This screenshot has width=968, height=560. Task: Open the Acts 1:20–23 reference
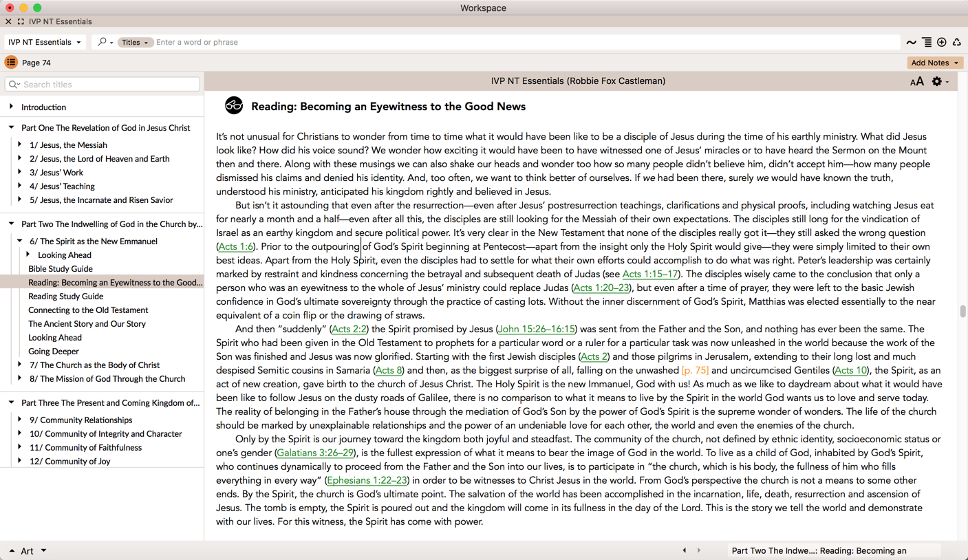(x=601, y=288)
